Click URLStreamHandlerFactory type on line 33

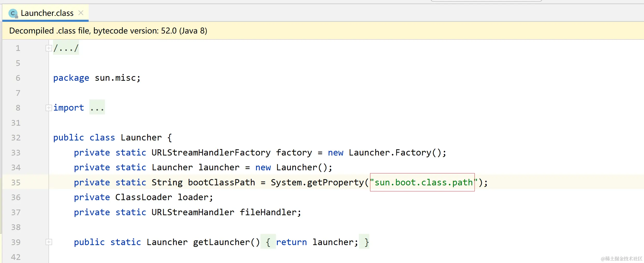click(x=211, y=153)
